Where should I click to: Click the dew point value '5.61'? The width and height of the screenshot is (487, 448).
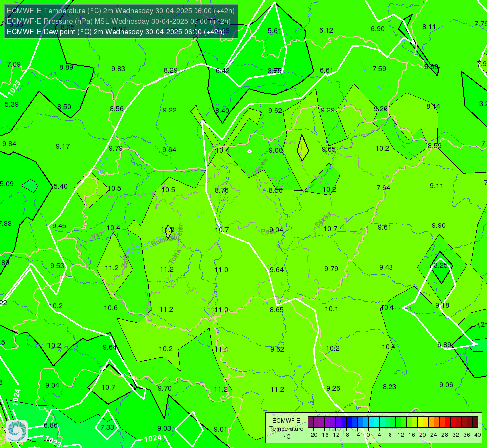[x=274, y=31]
